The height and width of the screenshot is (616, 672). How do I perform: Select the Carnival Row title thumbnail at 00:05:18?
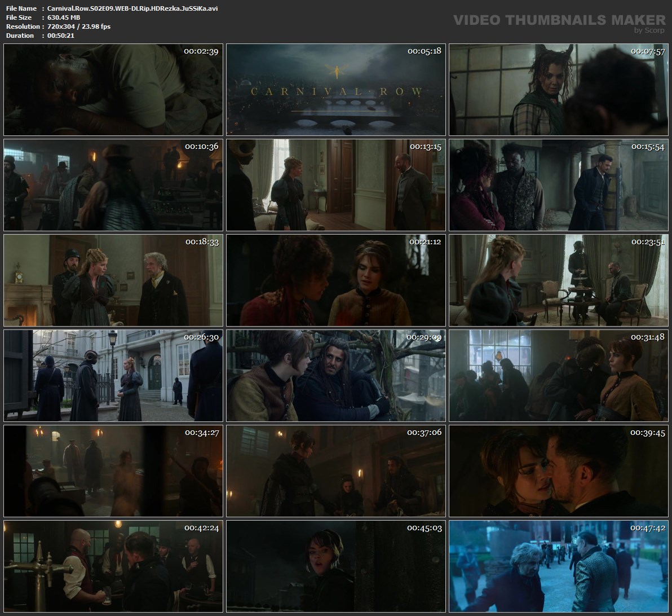(336, 90)
